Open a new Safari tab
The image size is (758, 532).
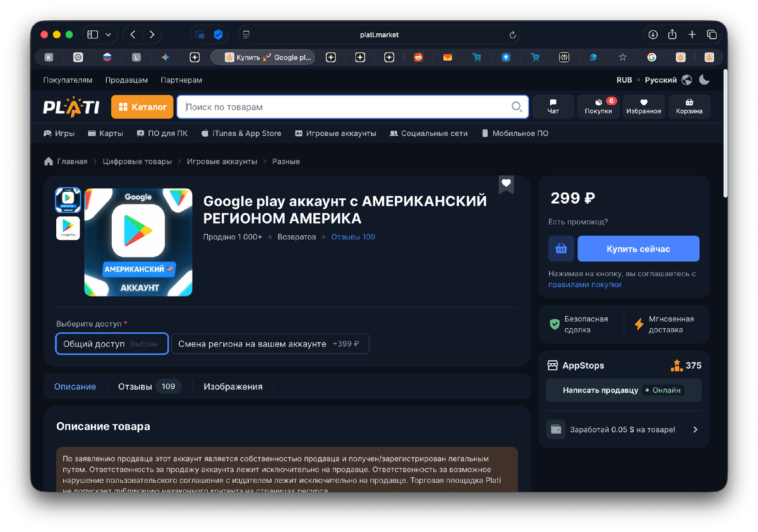pos(692,35)
